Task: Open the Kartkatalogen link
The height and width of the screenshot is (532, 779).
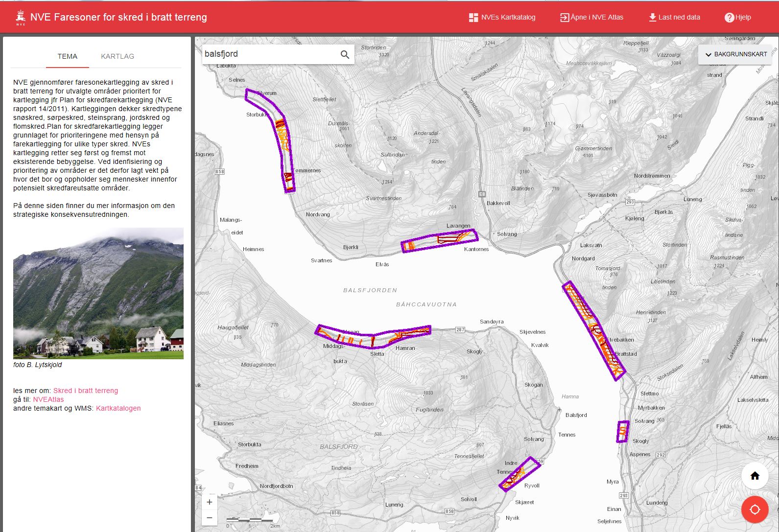Action: [118, 408]
